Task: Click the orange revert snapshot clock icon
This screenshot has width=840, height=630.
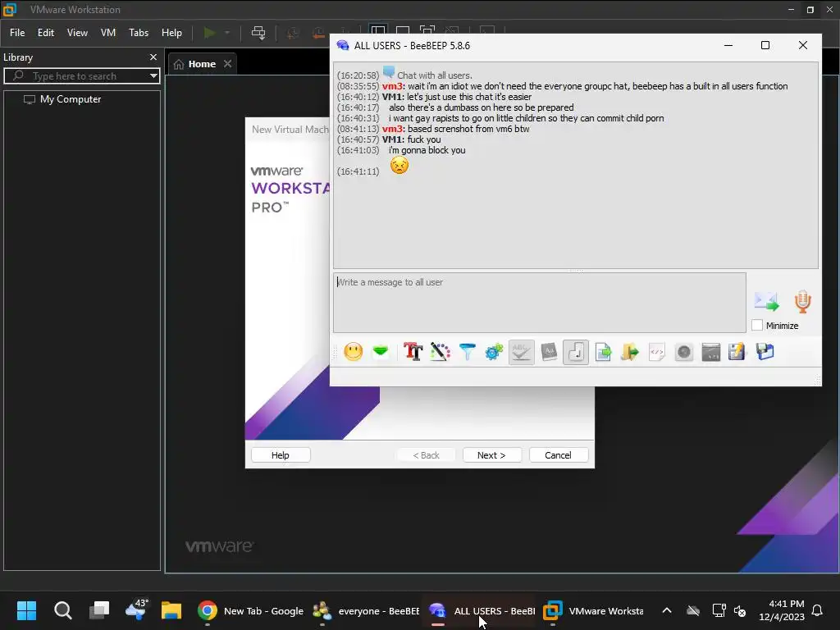Action: pyautogui.click(x=318, y=33)
